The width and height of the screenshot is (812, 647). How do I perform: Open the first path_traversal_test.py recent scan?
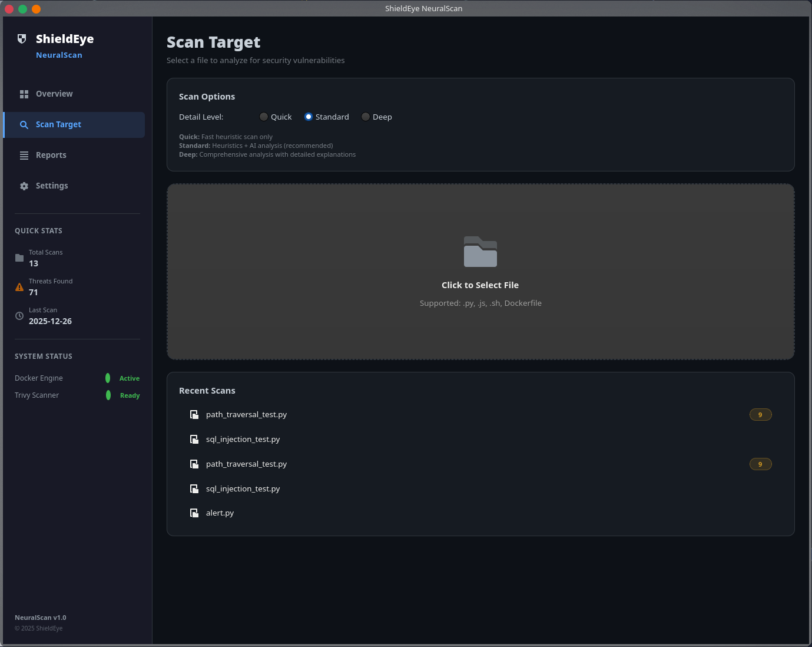(480, 415)
